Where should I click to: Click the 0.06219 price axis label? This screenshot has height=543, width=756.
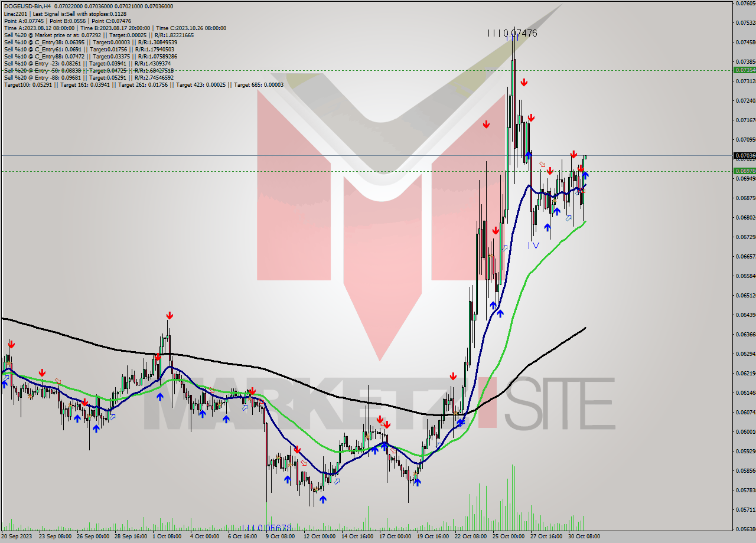click(x=745, y=374)
